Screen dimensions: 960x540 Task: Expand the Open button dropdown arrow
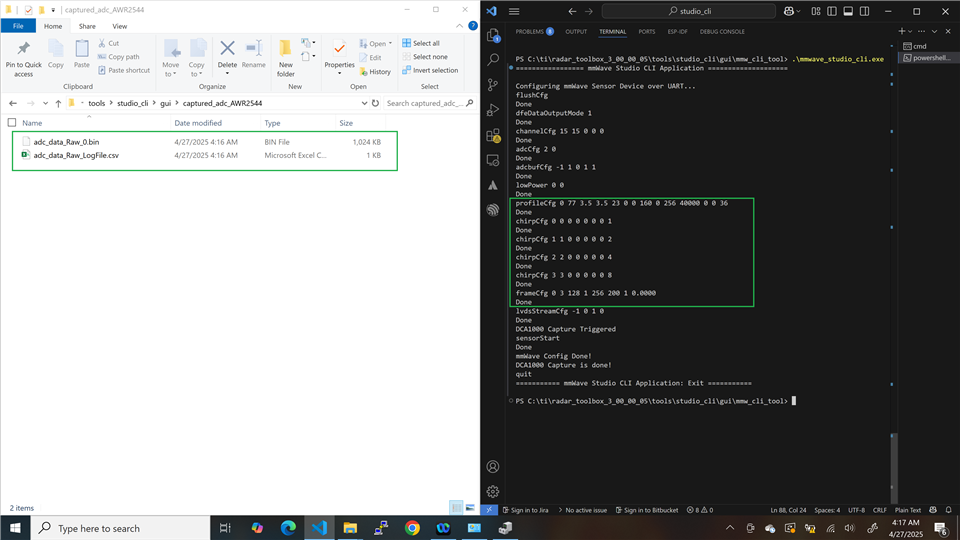click(x=390, y=43)
